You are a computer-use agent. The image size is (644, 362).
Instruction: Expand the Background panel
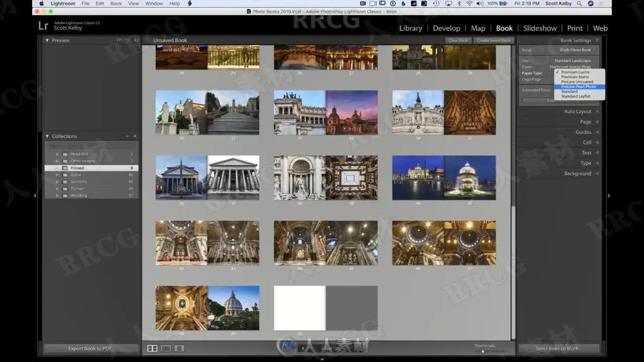[597, 173]
